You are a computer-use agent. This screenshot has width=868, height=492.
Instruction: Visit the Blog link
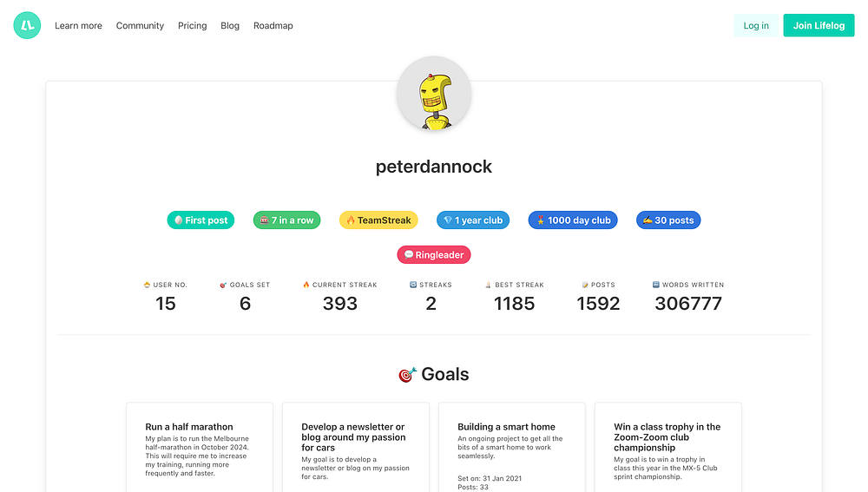[x=230, y=26]
